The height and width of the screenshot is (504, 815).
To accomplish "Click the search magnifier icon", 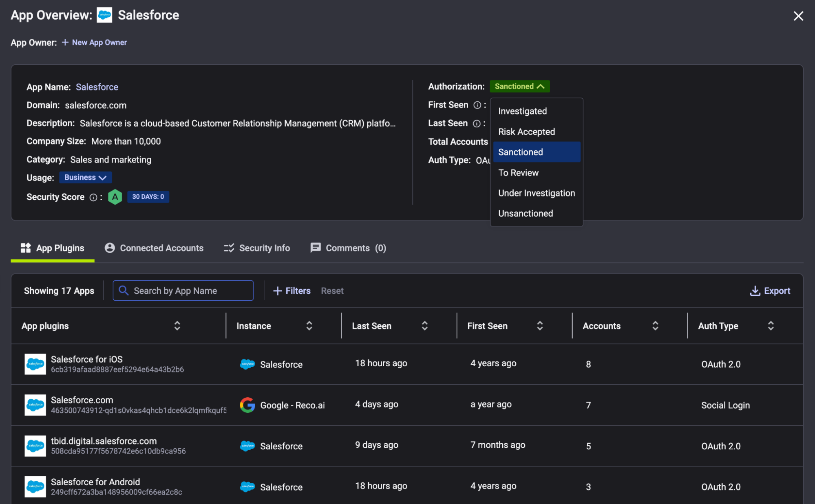I will (x=124, y=291).
